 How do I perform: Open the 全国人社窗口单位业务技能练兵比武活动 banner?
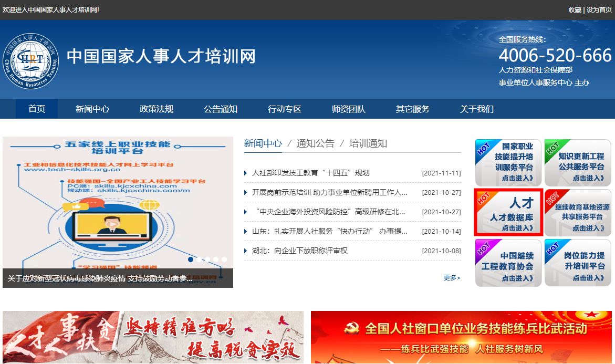461,337
